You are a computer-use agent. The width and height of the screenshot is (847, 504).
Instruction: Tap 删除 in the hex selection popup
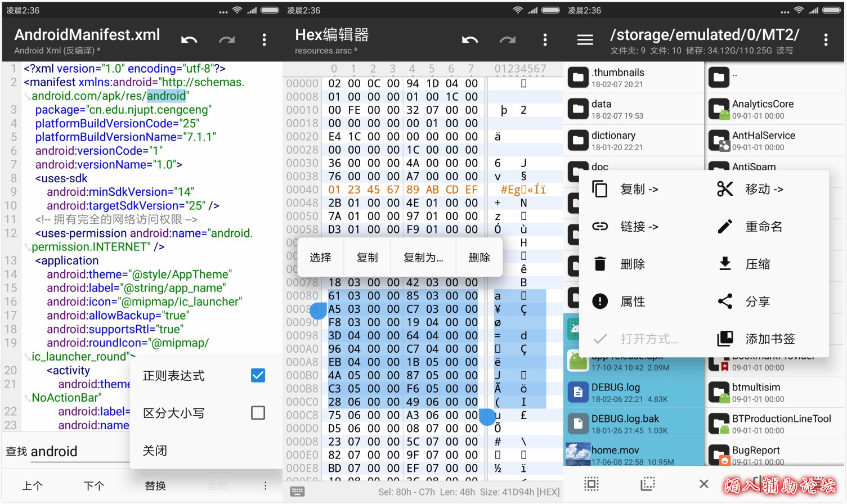[479, 257]
